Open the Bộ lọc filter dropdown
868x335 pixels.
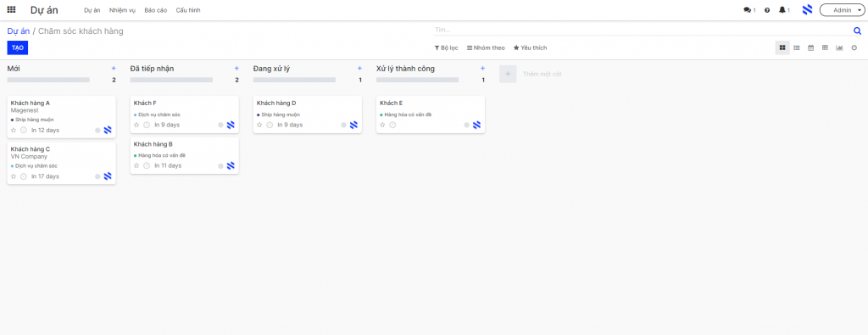pyautogui.click(x=446, y=47)
